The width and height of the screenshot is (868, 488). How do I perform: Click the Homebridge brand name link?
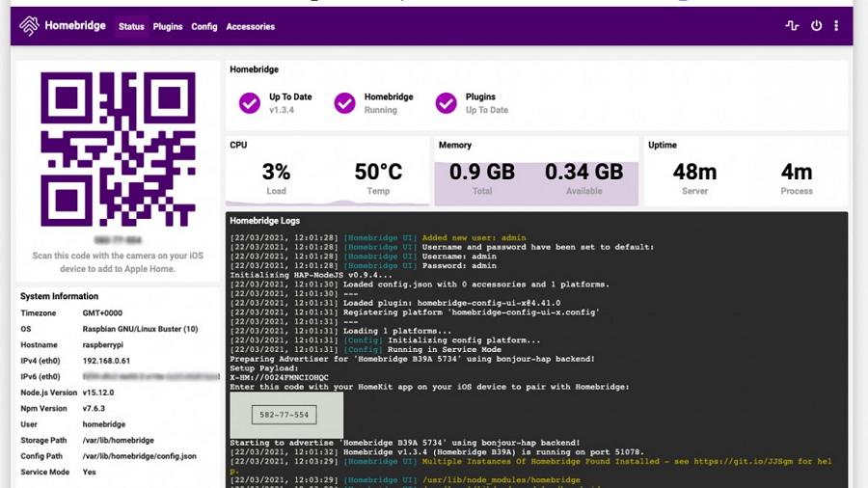click(76, 26)
